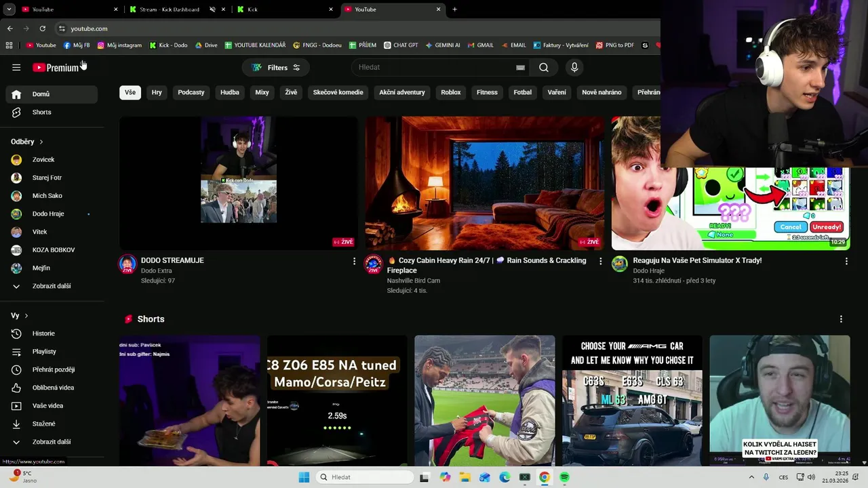The width and height of the screenshot is (868, 488).
Task: Open the Starej Fotr subscription channel
Action: click(52, 178)
